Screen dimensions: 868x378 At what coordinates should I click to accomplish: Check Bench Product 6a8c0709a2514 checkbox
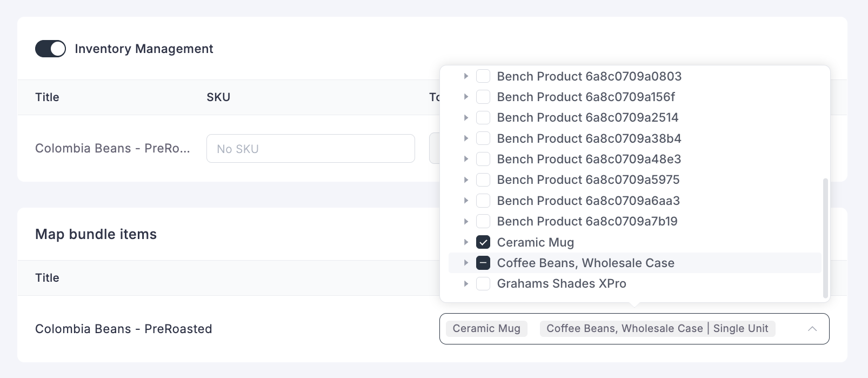tap(483, 117)
